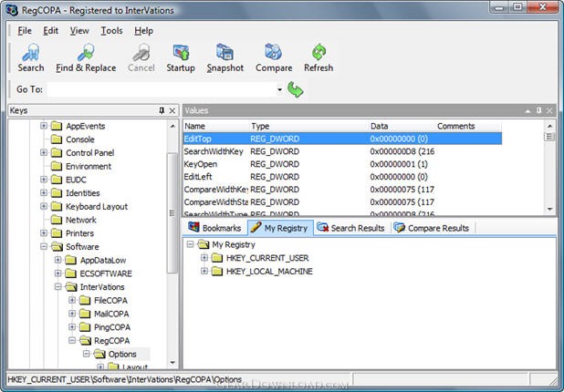Screen dimensions: 564x392
Task: Switch to the Search Results tab
Action: coord(350,228)
